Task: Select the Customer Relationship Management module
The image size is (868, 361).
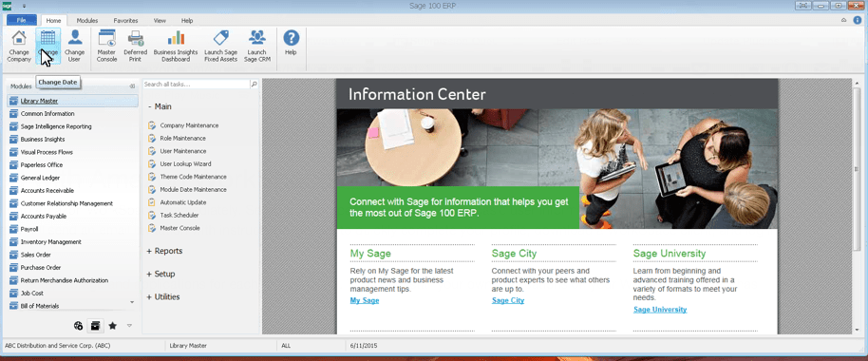Action: click(x=72, y=203)
